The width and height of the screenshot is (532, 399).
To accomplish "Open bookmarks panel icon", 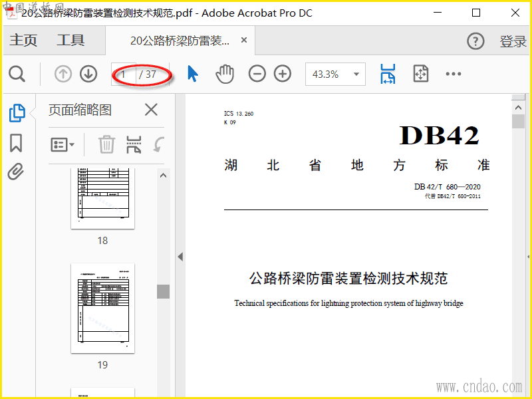I will coord(16,143).
